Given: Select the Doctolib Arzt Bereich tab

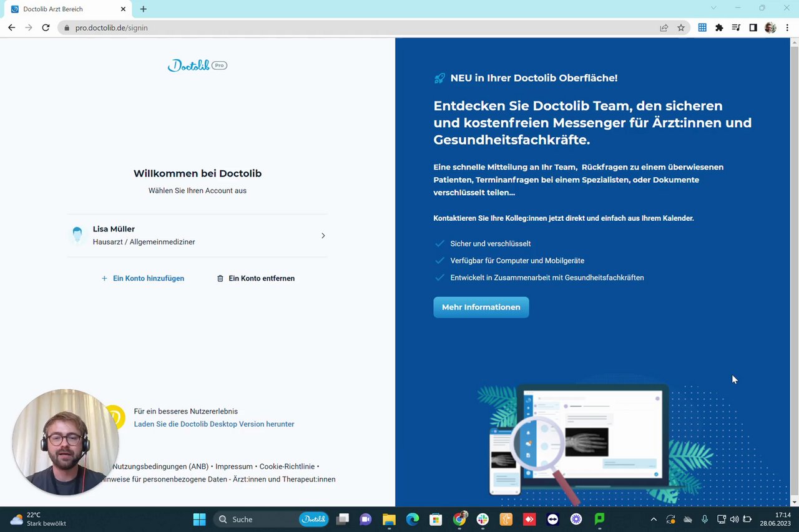Looking at the screenshot, I should [x=69, y=9].
